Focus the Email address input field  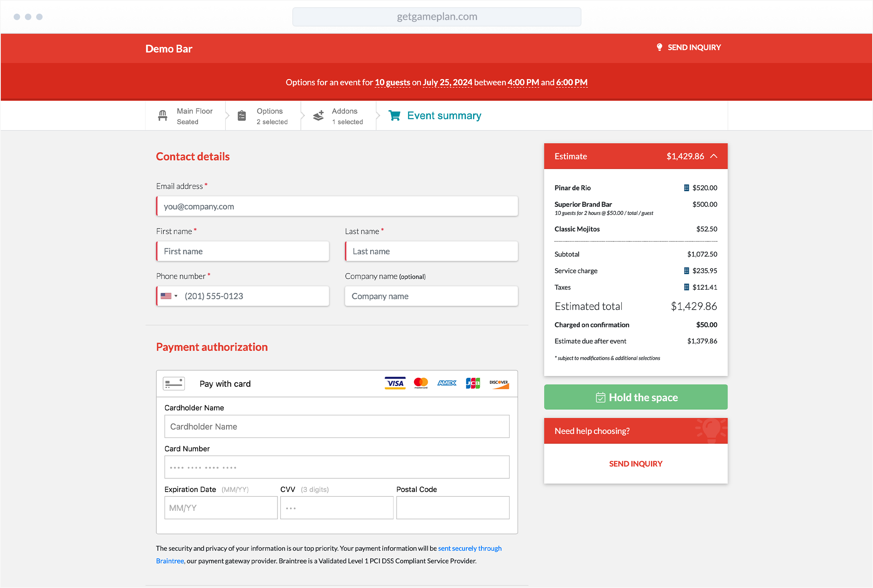337,206
